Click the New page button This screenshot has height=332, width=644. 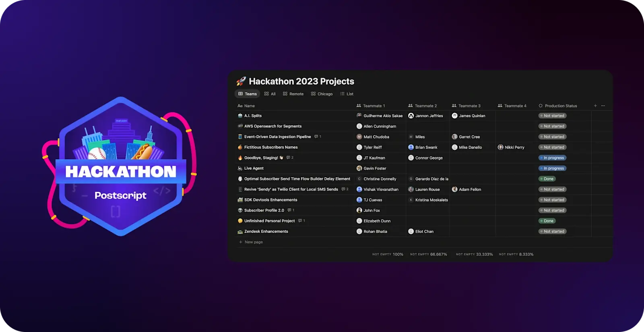click(251, 242)
